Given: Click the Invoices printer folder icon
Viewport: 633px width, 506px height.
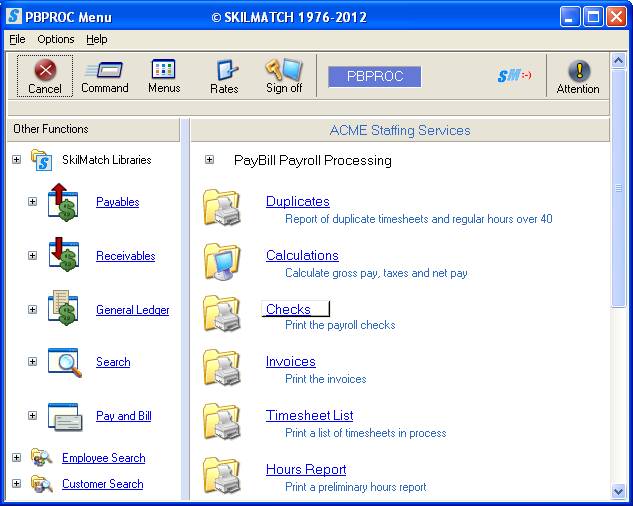Looking at the screenshot, I should click(x=222, y=367).
